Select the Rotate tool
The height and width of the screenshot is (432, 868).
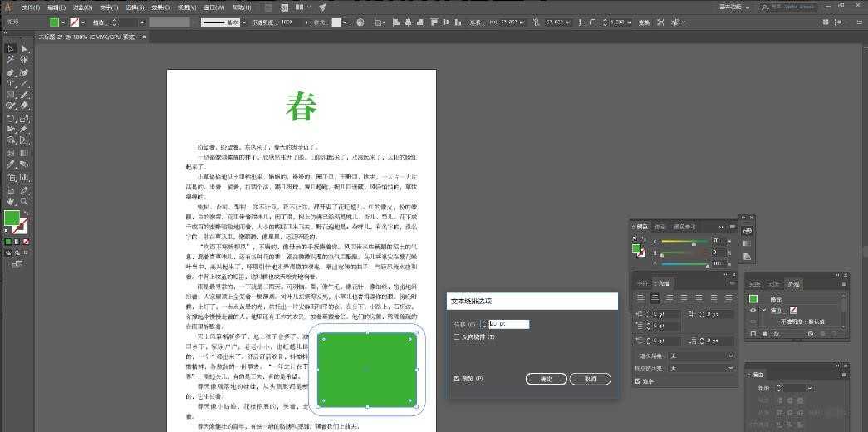(10, 118)
